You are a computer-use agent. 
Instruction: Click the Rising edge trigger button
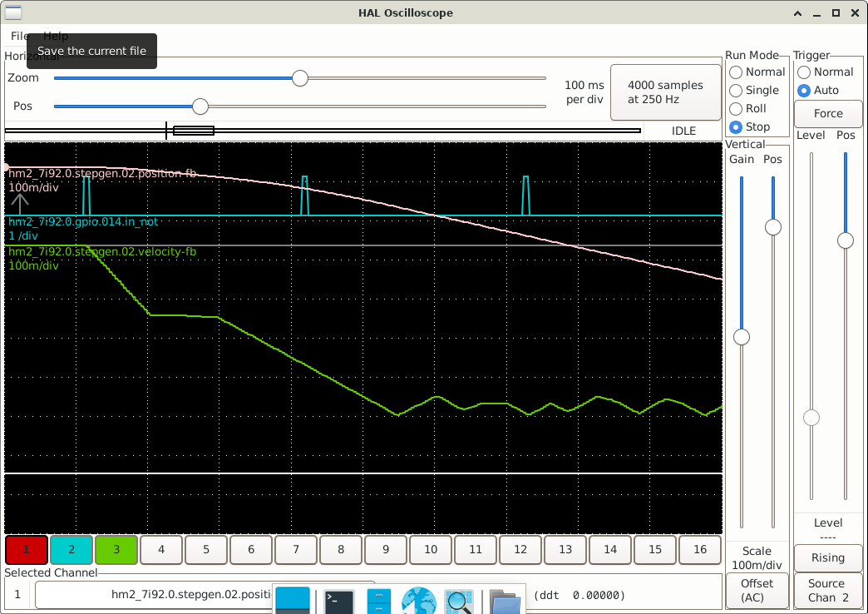[x=828, y=558]
